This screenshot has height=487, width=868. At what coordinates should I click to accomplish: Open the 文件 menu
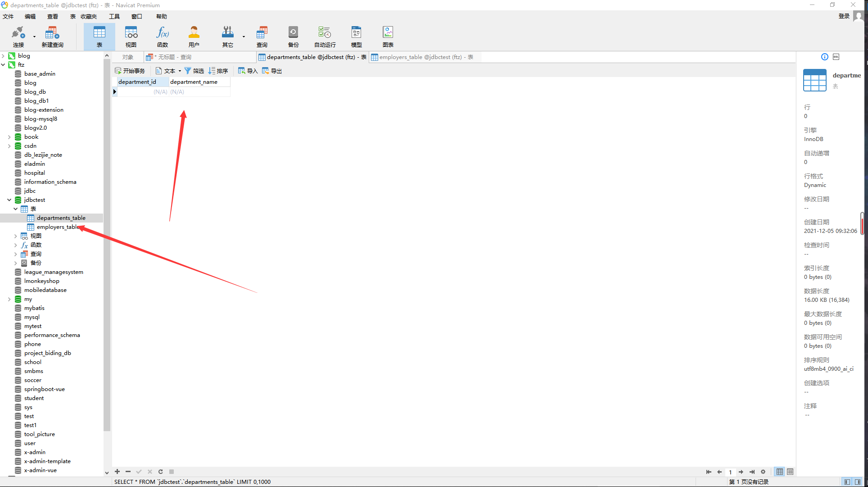click(x=8, y=17)
